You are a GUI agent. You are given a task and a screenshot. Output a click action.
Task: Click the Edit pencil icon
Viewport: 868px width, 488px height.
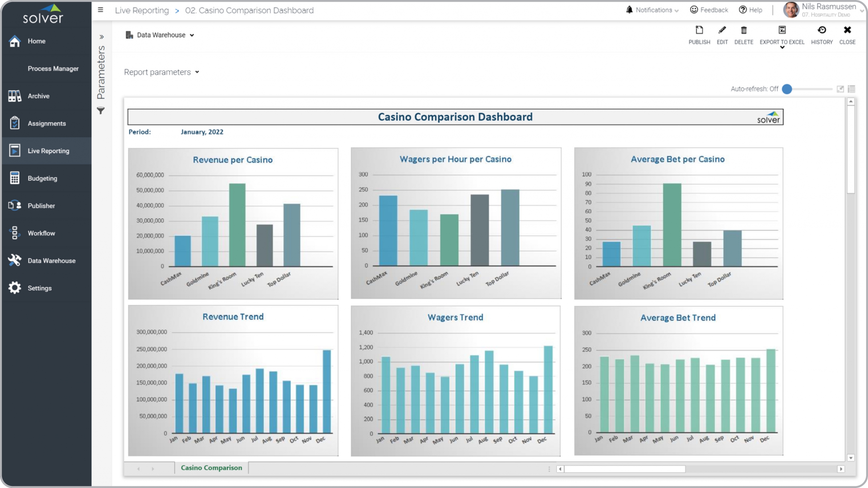(722, 31)
